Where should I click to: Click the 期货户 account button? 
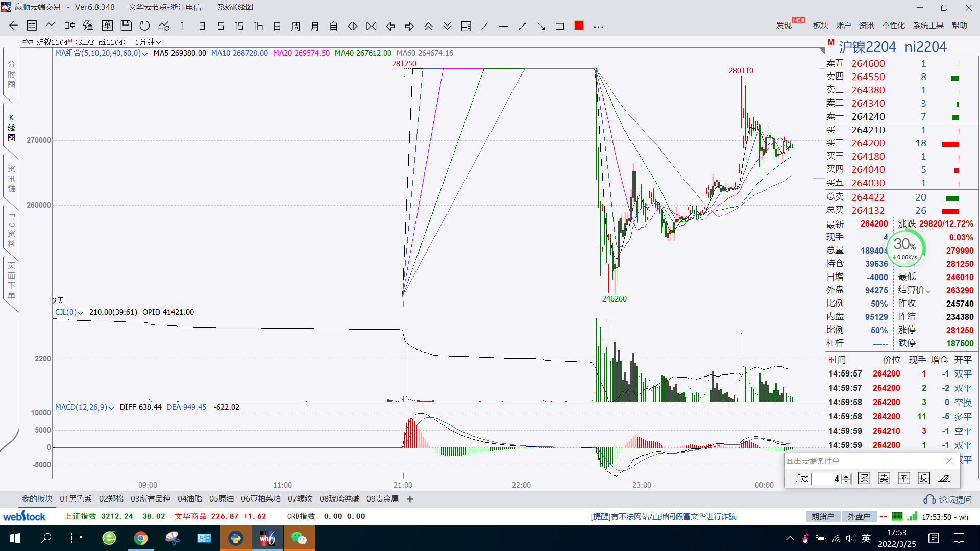(x=823, y=516)
